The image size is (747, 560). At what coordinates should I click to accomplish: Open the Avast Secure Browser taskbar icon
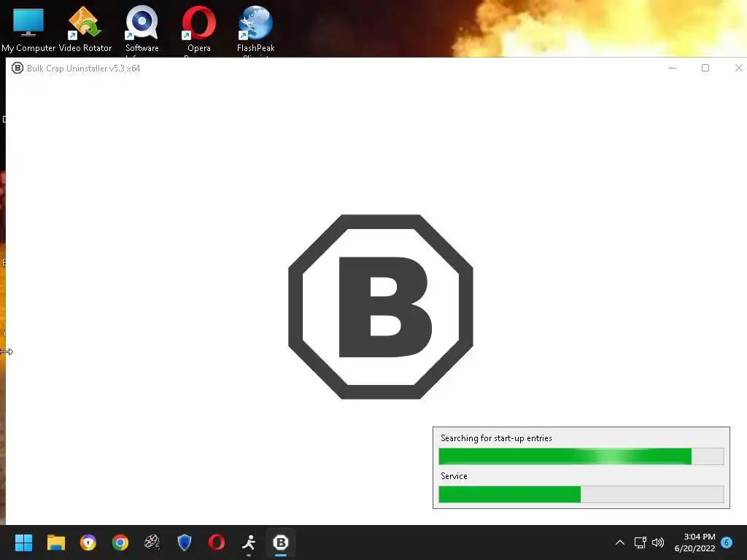pos(88,542)
